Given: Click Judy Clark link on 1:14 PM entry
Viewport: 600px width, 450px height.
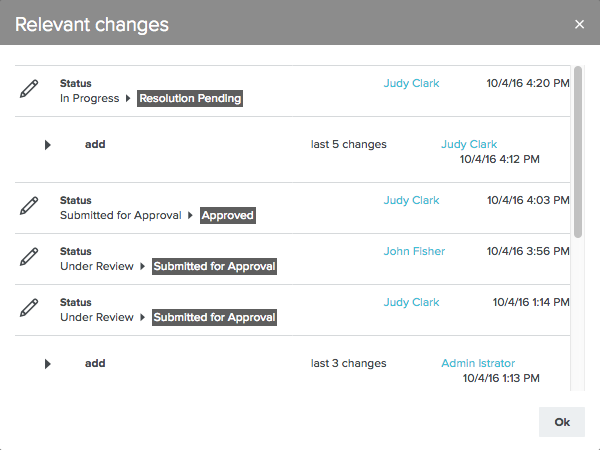Looking at the screenshot, I should [411, 302].
